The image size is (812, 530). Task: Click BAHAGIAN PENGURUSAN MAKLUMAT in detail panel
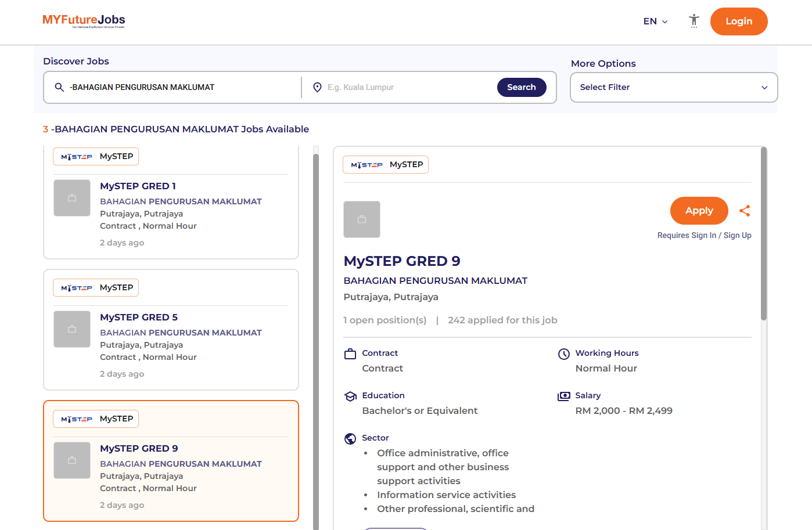[436, 281]
